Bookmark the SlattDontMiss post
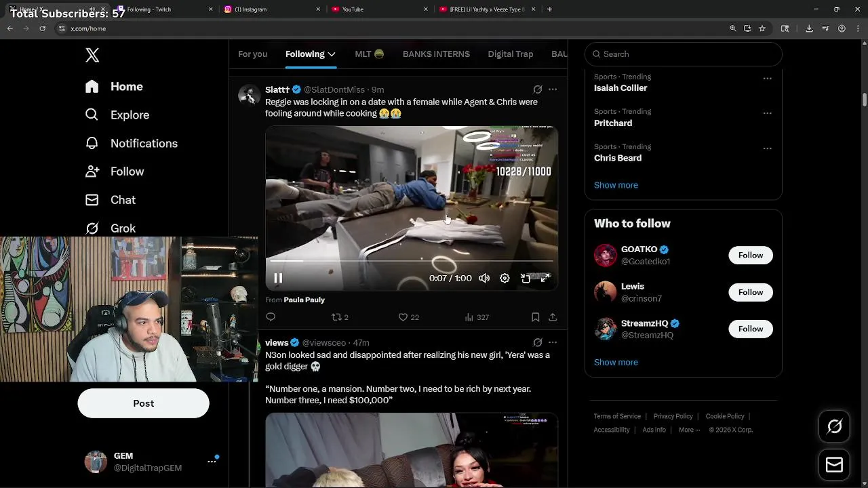Screen dimensions: 868x488 point(535,317)
